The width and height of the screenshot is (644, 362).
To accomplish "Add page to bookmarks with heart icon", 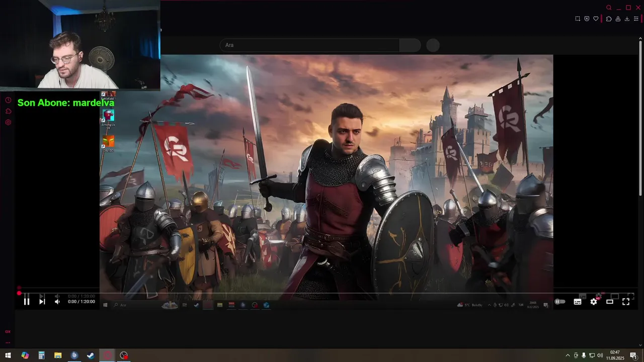I will (596, 19).
